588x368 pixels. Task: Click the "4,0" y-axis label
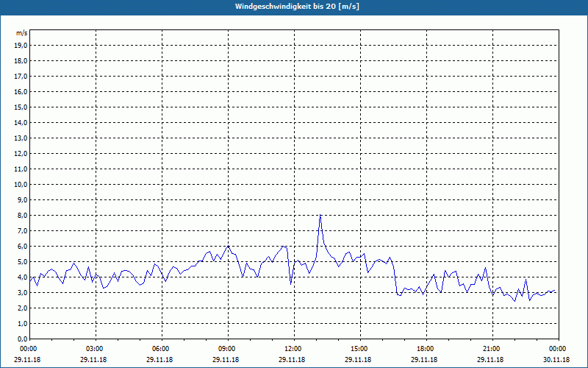click(22, 277)
